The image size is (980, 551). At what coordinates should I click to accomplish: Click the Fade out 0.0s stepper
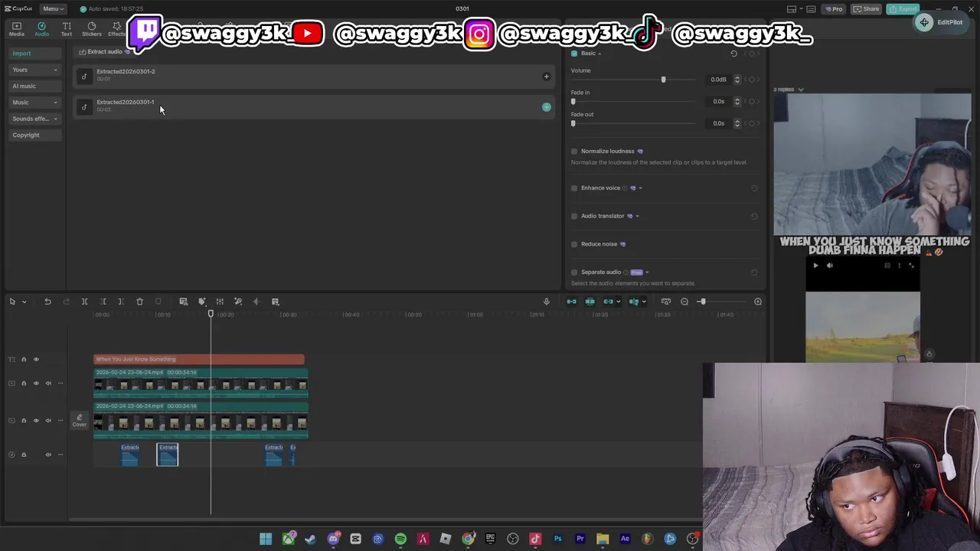[737, 123]
